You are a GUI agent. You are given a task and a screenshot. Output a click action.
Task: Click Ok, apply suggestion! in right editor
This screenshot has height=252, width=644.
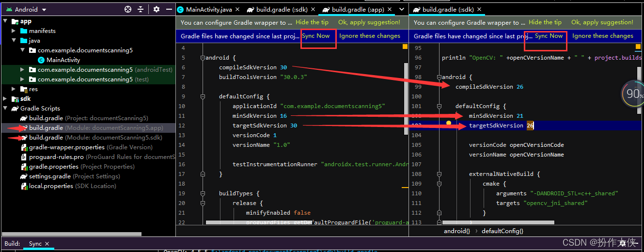[602, 22]
